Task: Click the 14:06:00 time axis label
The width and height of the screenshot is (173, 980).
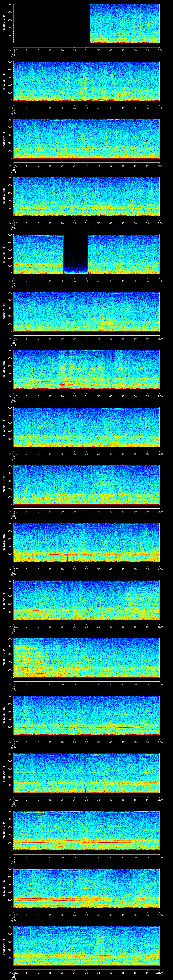Action: pyautogui.click(x=13, y=166)
